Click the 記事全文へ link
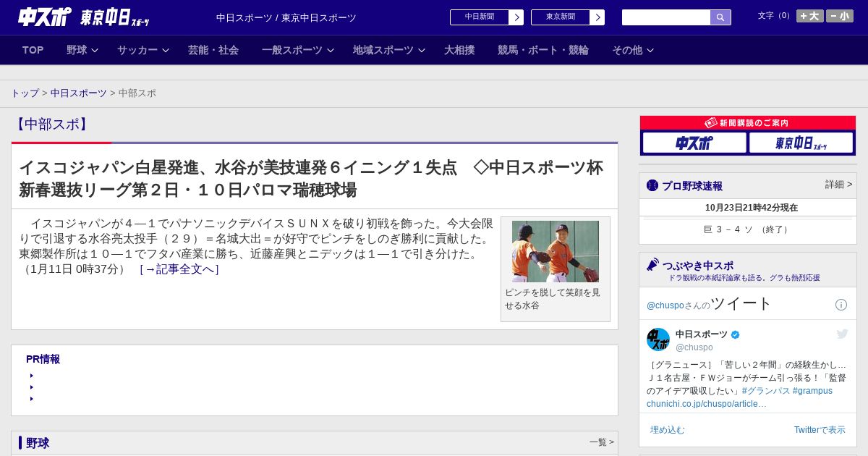Screen dimensions: 868x456 pyautogui.click(x=179, y=269)
